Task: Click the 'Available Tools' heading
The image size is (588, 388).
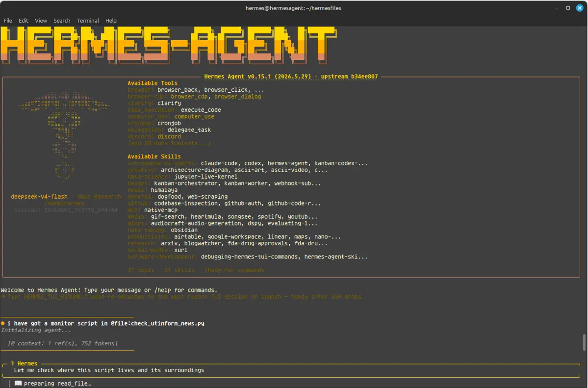Action: click(152, 83)
